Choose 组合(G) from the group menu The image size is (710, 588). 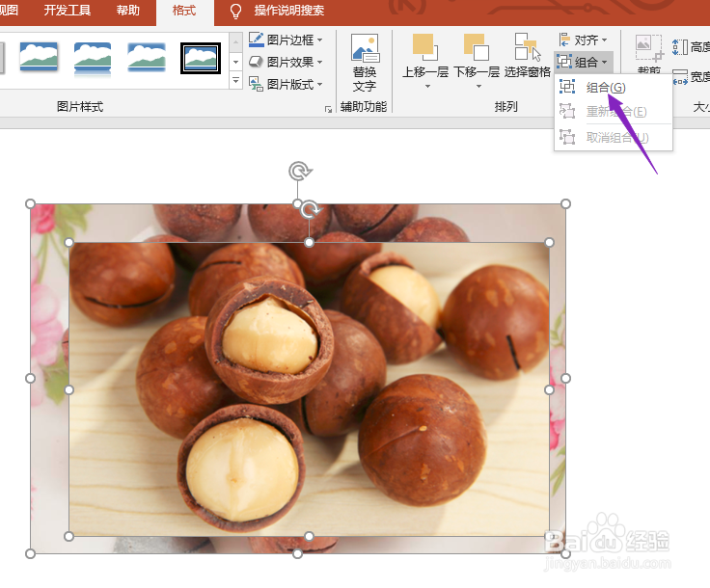point(614,87)
